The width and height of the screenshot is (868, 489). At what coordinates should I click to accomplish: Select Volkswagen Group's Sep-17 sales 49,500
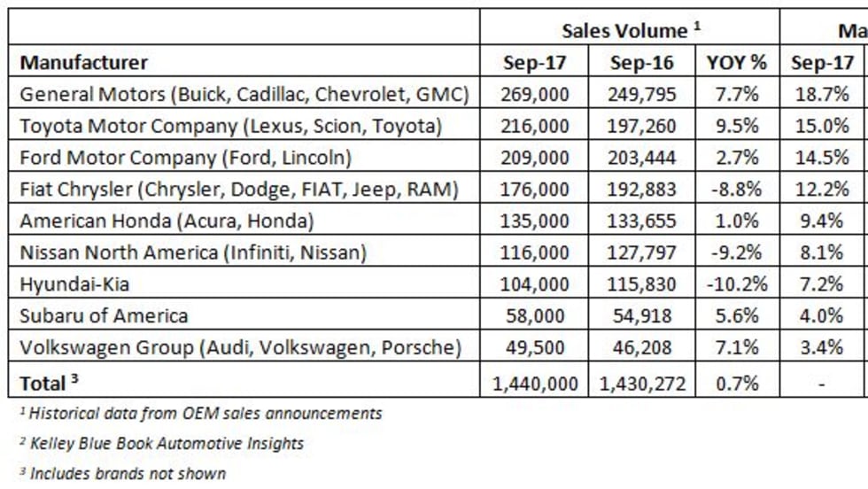click(534, 346)
